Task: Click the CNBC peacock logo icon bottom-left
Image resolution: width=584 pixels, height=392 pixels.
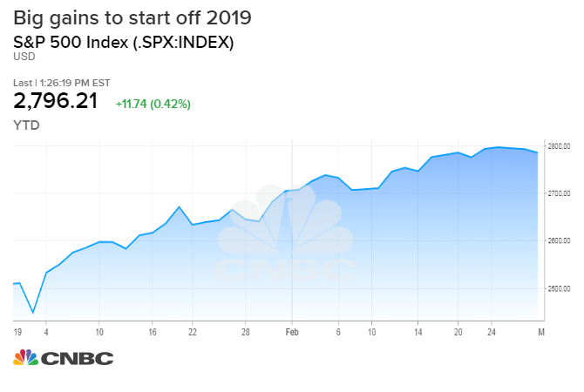Action: 25,358
